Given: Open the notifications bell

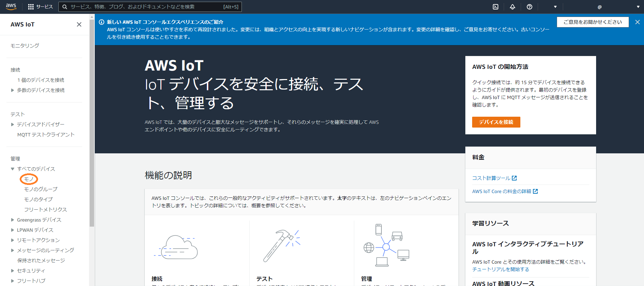Looking at the screenshot, I should point(513,7).
